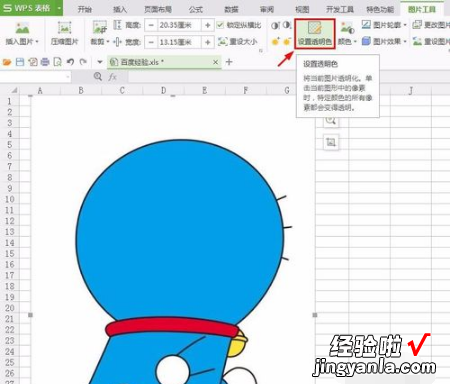The image size is (452, 384).
Task: Add a new document tab with plus
Action: pyautogui.click(x=229, y=62)
